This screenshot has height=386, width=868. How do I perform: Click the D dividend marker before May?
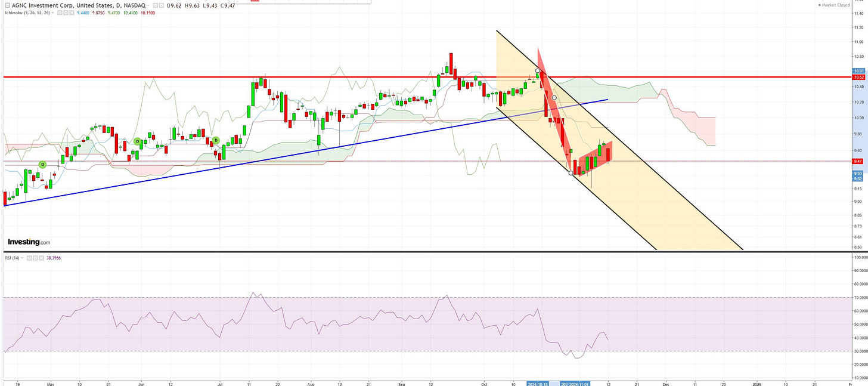(42, 164)
